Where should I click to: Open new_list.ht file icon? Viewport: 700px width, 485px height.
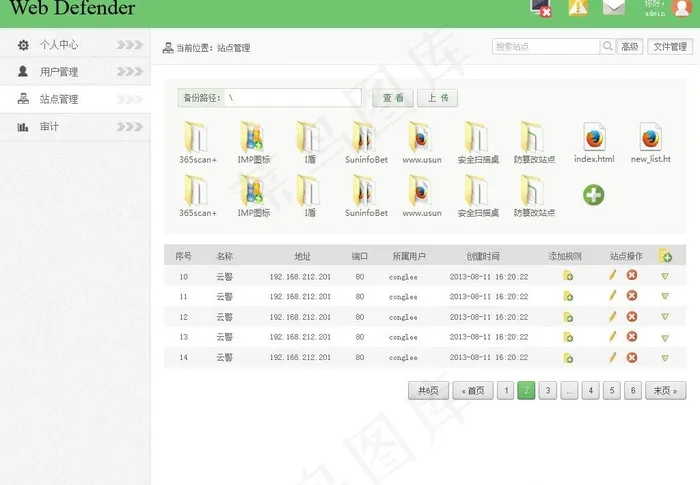point(650,142)
